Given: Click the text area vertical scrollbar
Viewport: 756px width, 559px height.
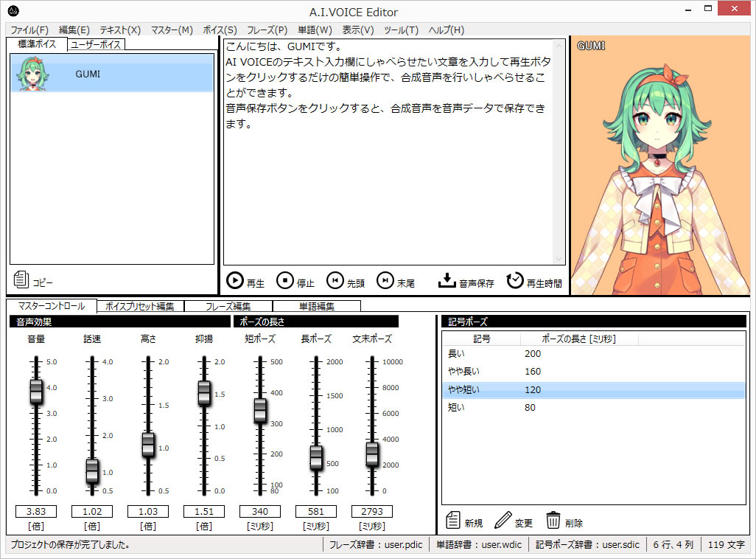Looking at the screenshot, I should coord(559,152).
